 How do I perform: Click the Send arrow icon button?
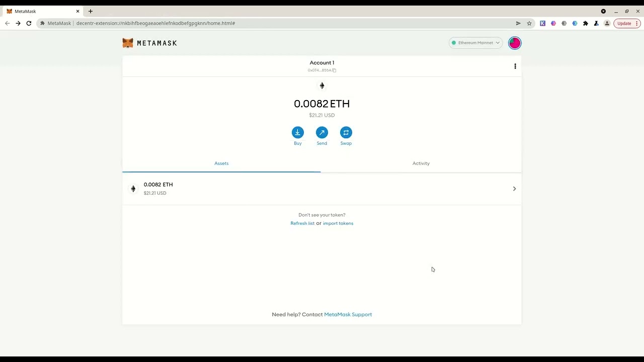pos(322,132)
